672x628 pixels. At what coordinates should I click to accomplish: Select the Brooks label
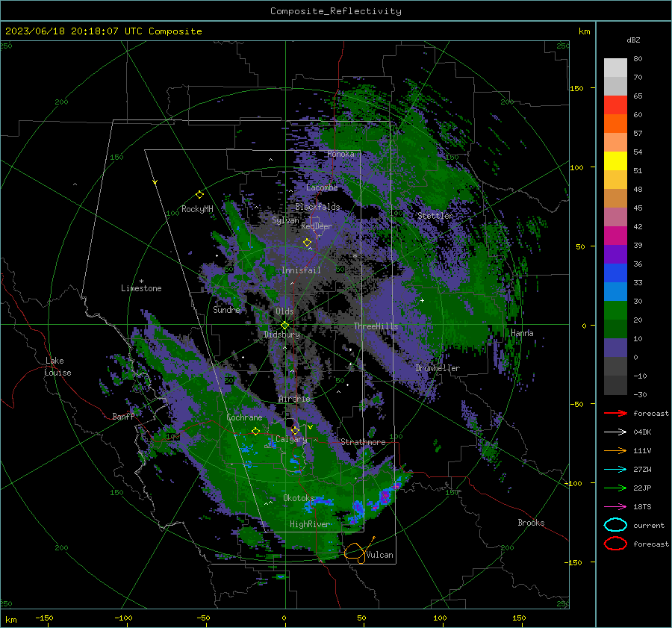click(x=531, y=523)
